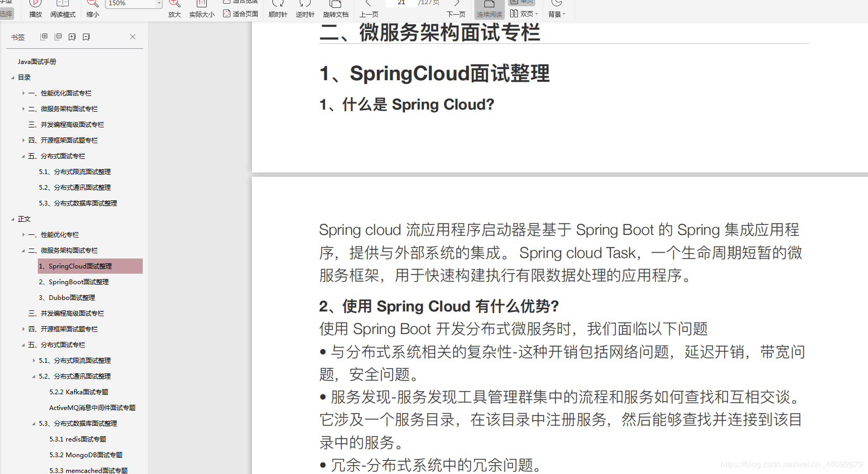Go to 上一页 previous page

point(369,9)
